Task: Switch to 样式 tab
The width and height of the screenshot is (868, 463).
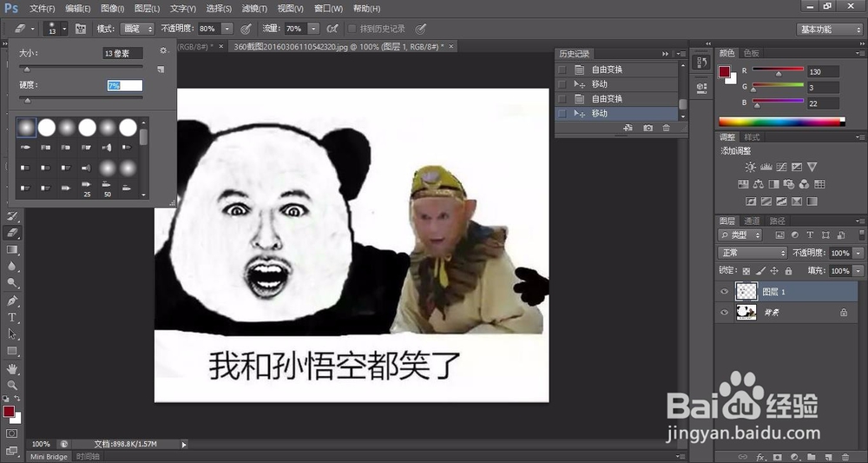Action: (752, 137)
